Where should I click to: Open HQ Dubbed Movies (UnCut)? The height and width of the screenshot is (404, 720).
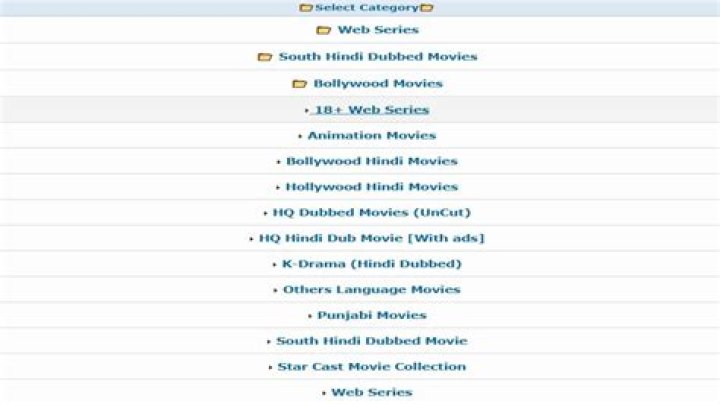click(371, 213)
